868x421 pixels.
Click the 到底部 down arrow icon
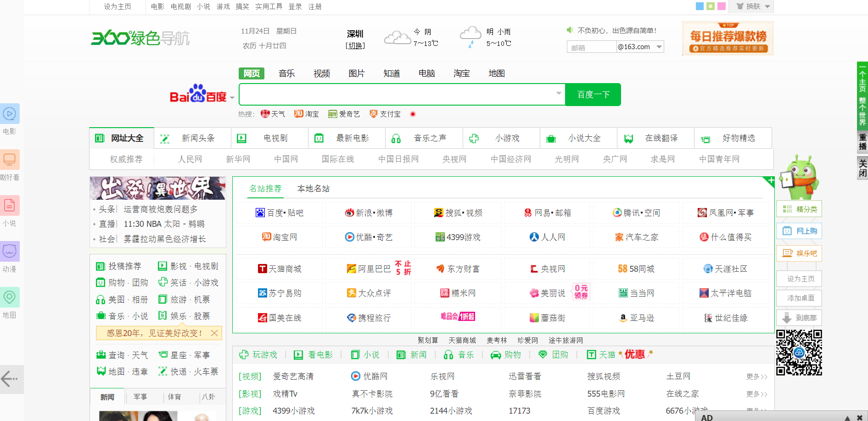[x=787, y=318]
